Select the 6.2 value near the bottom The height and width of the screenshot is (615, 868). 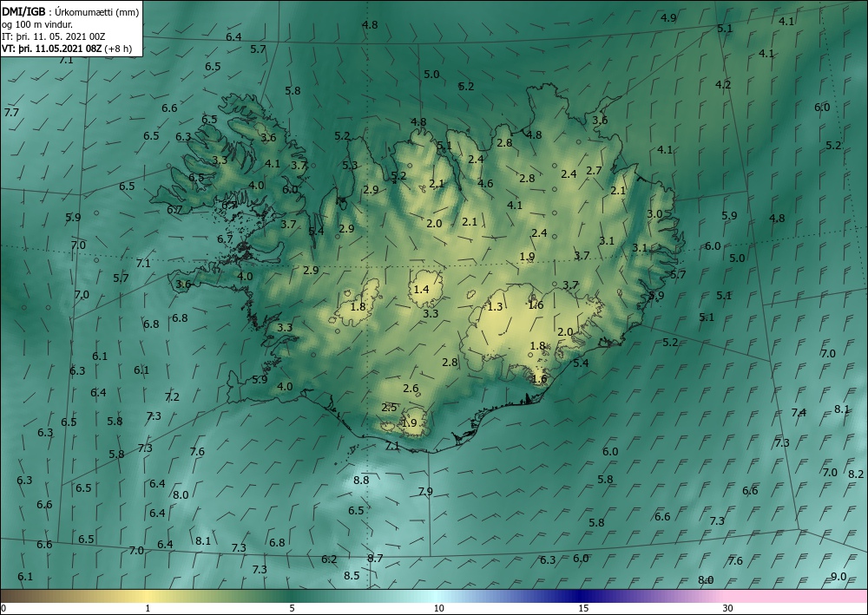click(x=329, y=559)
